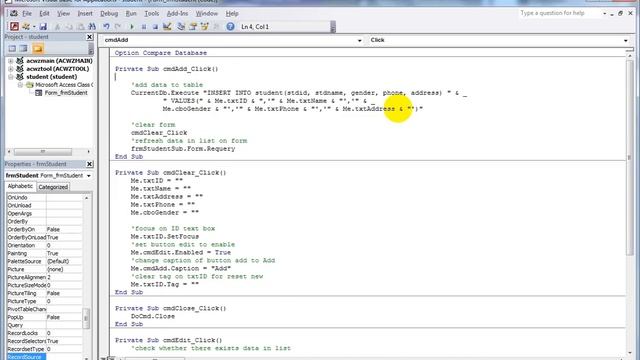Click the Project panel horizontal scrollbar thumb

click(x=43, y=152)
